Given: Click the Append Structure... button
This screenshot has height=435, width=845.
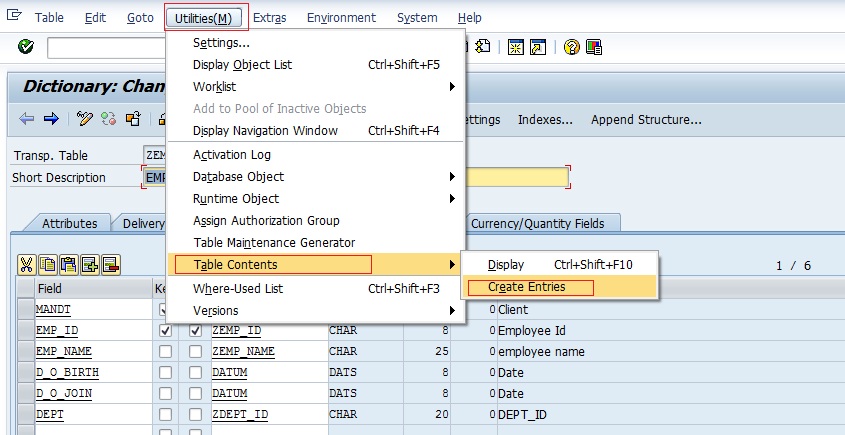Looking at the screenshot, I should 646,120.
